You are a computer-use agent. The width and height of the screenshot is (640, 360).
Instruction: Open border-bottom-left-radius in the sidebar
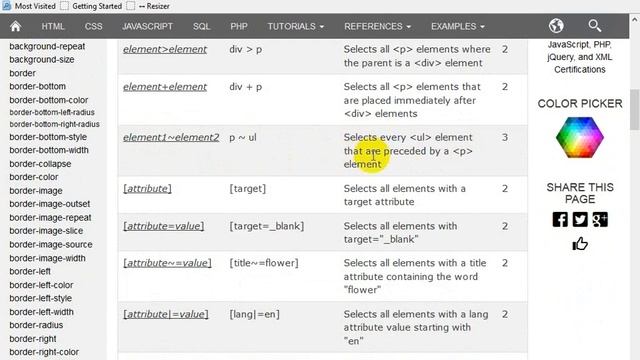52,112
